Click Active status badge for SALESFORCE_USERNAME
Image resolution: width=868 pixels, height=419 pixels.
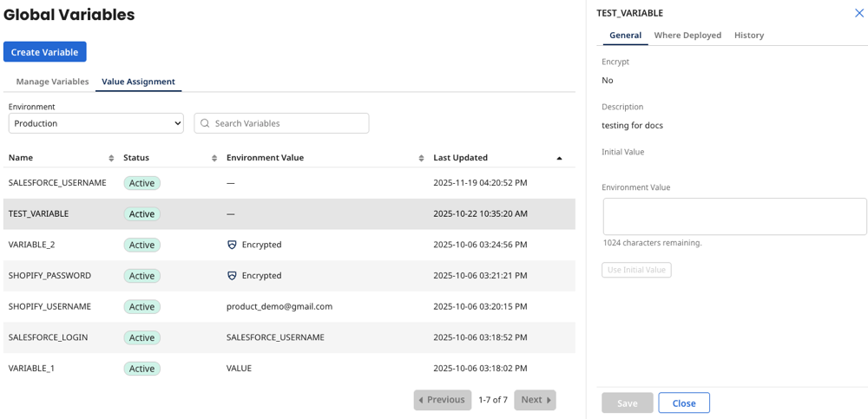point(141,183)
